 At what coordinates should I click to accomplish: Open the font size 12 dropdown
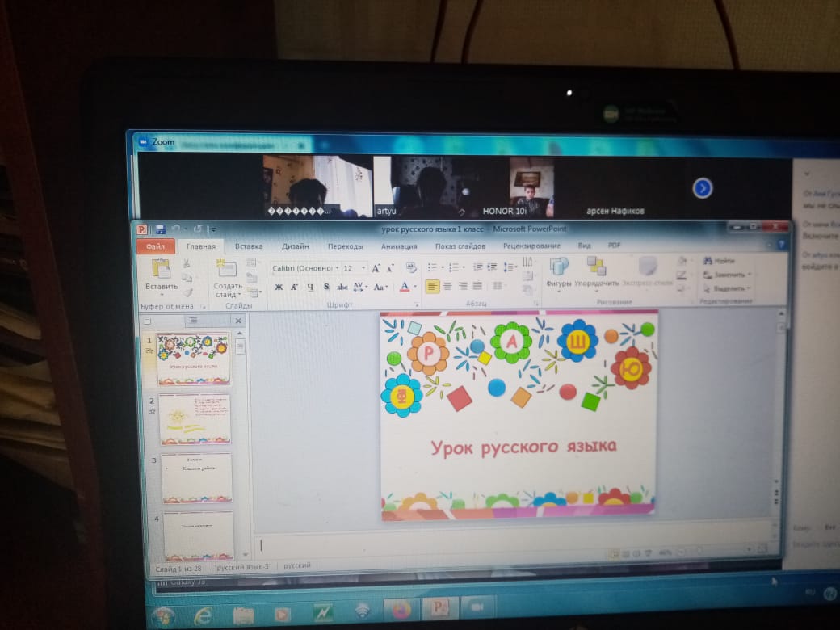pyautogui.click(x=354, y=267)
